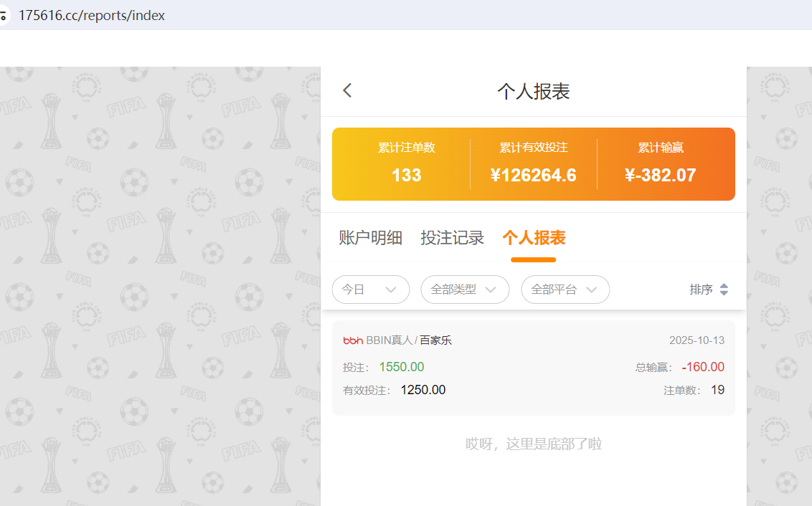Click the 累计输赢 ¥-382.07 summary figure

(x=660, y=174)
